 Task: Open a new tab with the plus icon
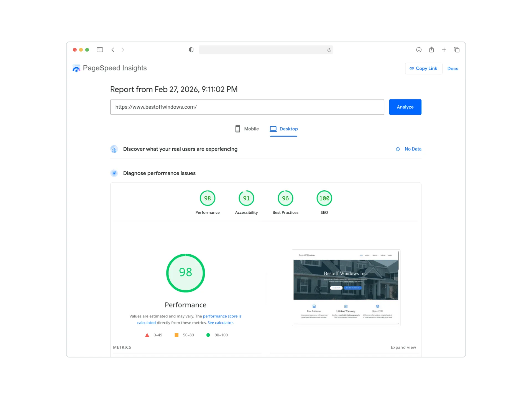pyautogui.click(x=444, y=50)
